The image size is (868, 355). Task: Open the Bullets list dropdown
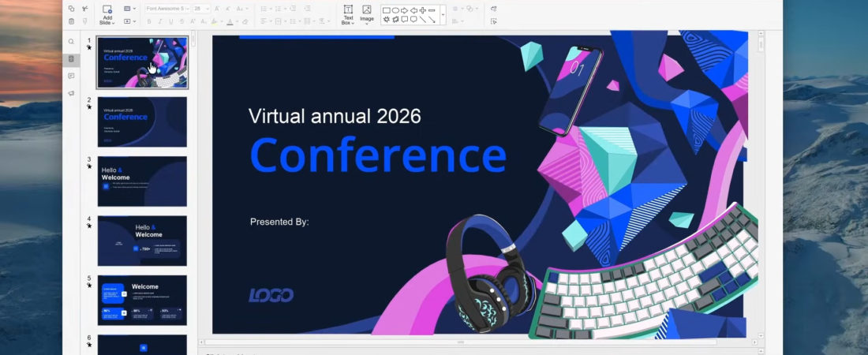271,9
